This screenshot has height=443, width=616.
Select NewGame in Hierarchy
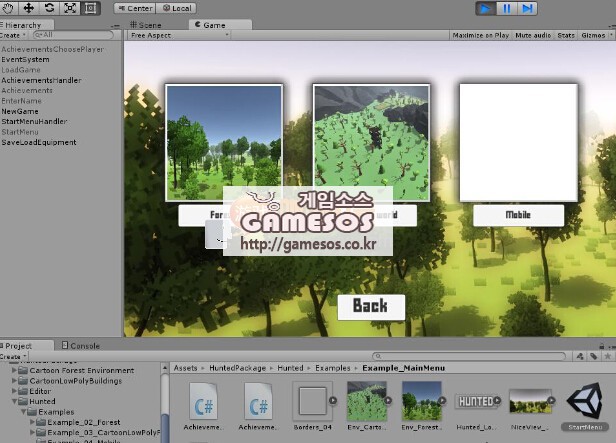(x=20, y=111)
